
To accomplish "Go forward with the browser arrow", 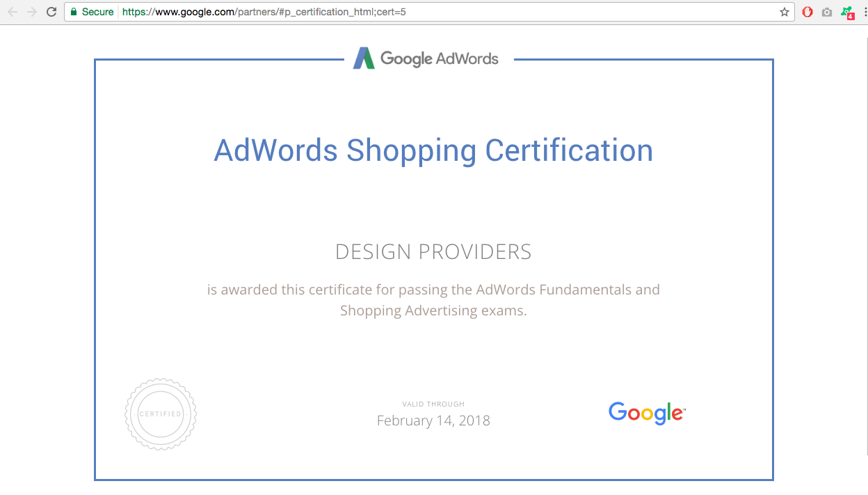I will click(31, 12).
